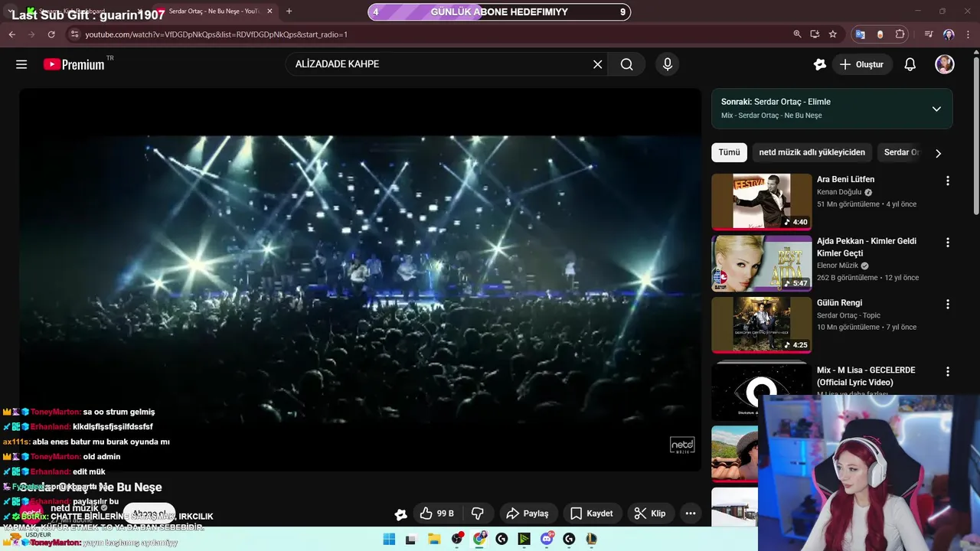Click sparkle icon left of like button
The image size is (980, 551).
400,514
